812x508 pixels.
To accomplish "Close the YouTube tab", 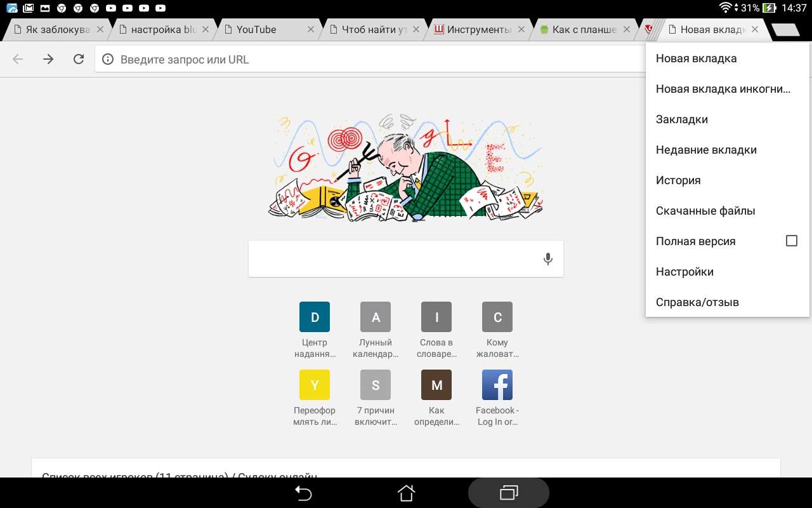I will point(311,29).
